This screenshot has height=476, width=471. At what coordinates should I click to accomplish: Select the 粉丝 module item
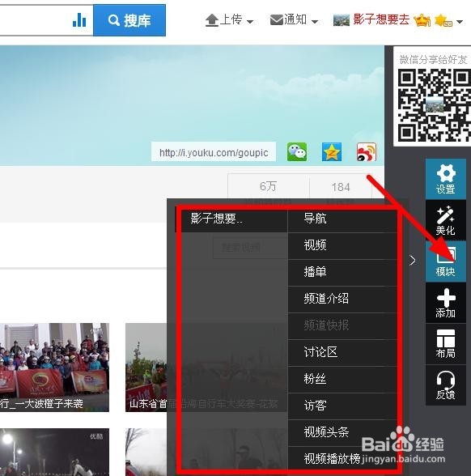(x=342, y=379)
